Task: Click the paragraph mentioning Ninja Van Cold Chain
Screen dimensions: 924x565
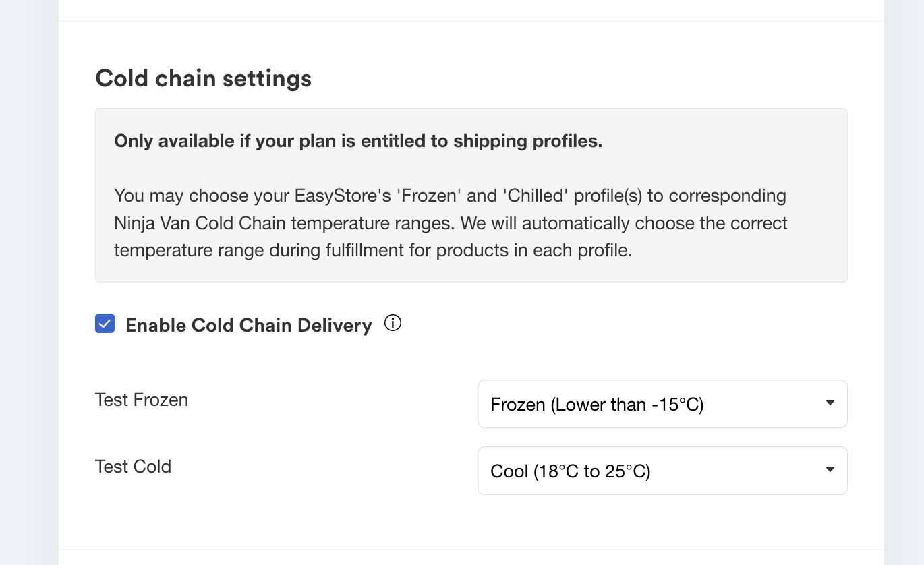Action: tap(451, 223)
